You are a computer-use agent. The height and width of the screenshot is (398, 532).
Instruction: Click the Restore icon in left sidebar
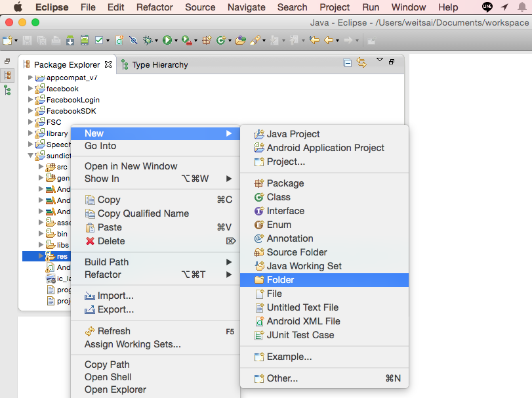tap(7, 61)
